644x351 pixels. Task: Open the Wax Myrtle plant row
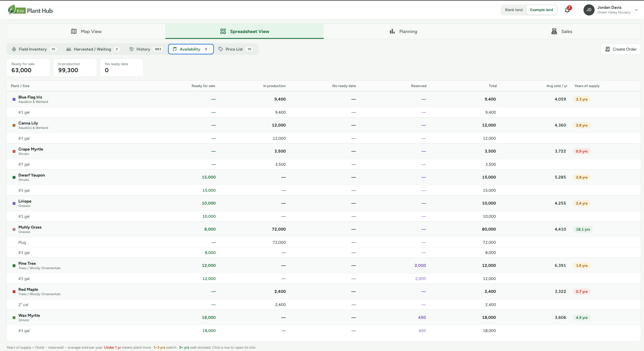[324, 318]
